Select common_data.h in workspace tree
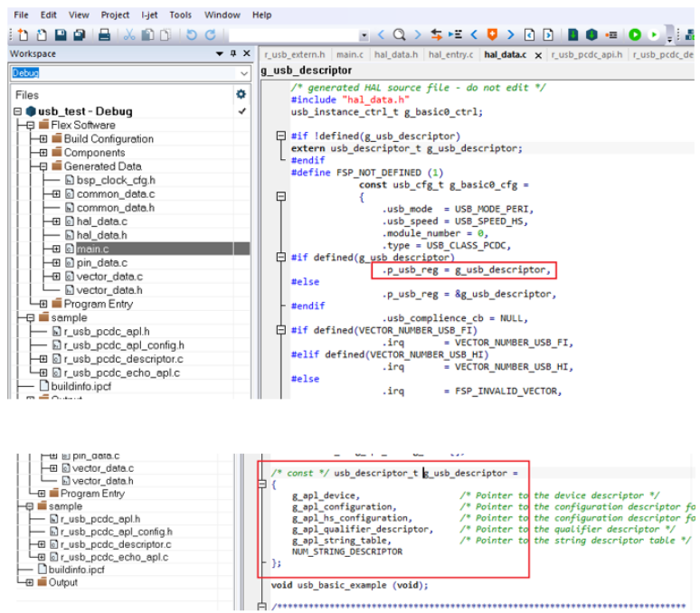 (x=116, y=208)
